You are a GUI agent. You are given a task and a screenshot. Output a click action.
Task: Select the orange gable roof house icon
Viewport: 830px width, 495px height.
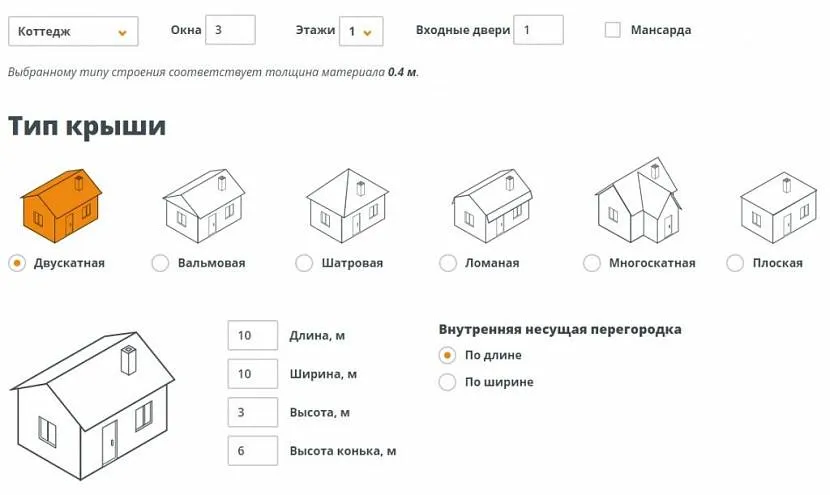click(x=62, y=205)
